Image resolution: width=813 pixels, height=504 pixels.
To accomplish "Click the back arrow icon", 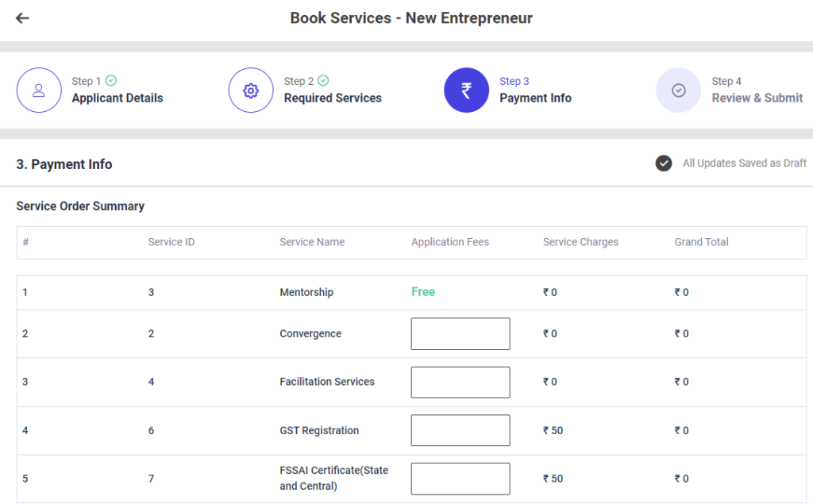I will (x=22, y=18).
